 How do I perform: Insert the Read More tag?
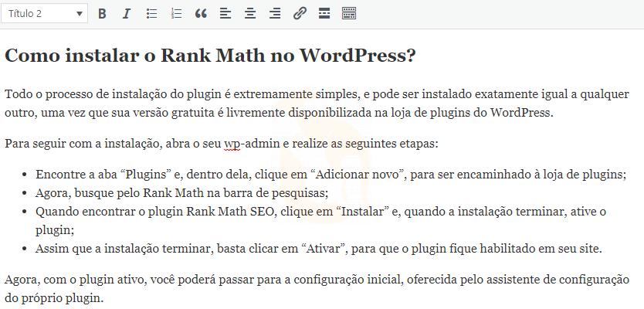324,14
